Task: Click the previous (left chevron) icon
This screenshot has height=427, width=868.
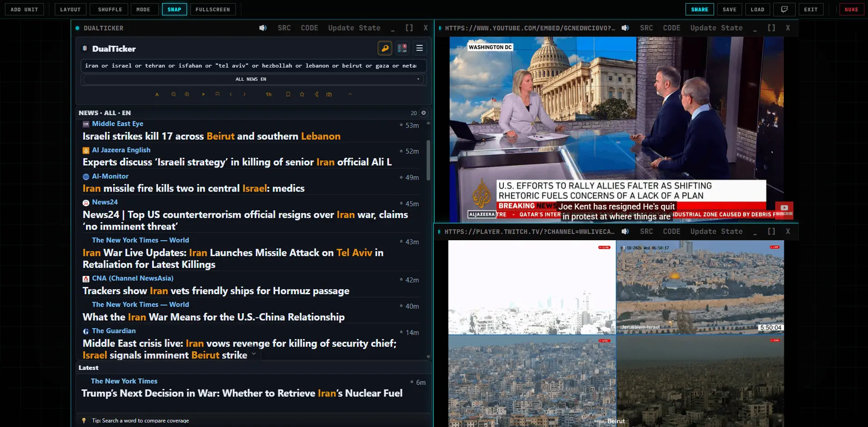Action: coord(231,94)
